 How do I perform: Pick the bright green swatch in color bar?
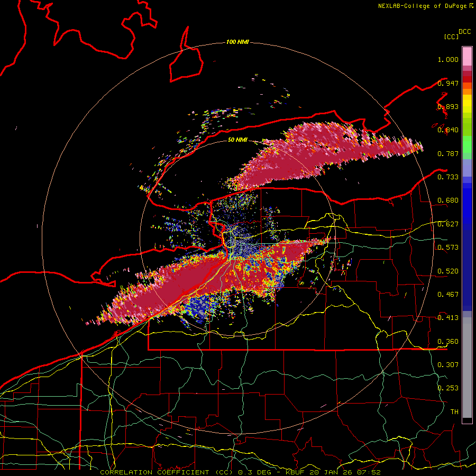pyautogui.click(x=467, y=144)
